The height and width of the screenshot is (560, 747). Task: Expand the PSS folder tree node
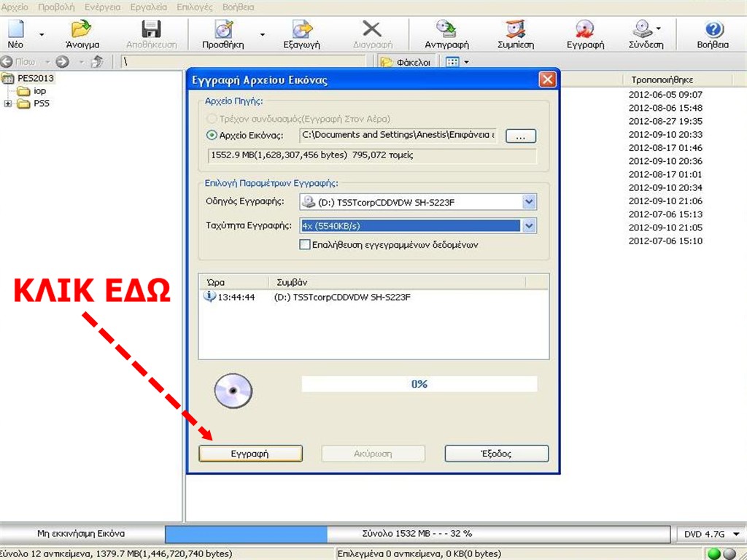[8, 104]
